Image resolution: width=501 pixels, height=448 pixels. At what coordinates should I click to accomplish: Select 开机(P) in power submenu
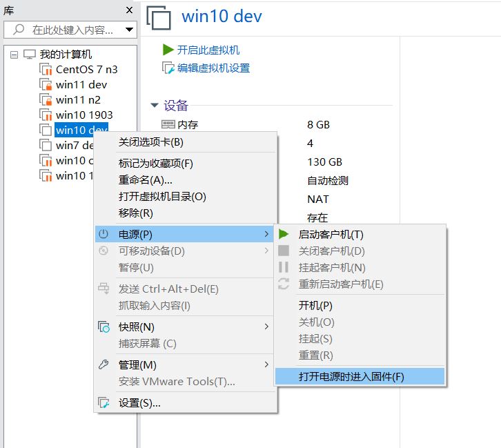(360, 306)
